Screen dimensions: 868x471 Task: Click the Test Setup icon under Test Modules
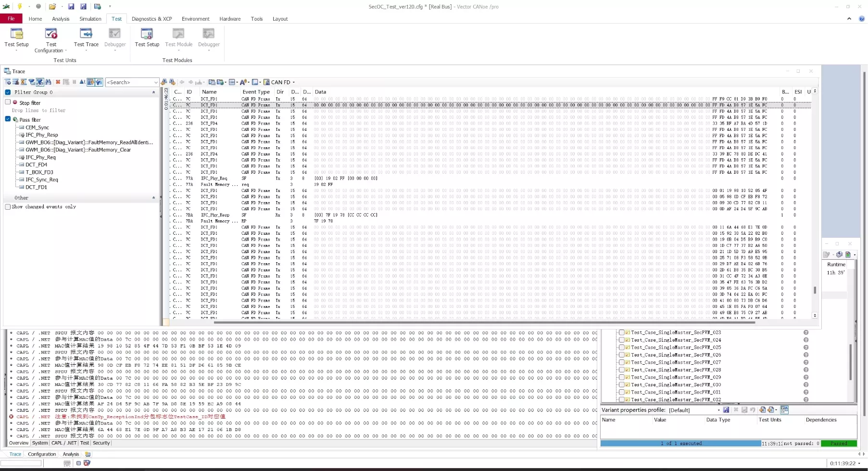point(147,38)
